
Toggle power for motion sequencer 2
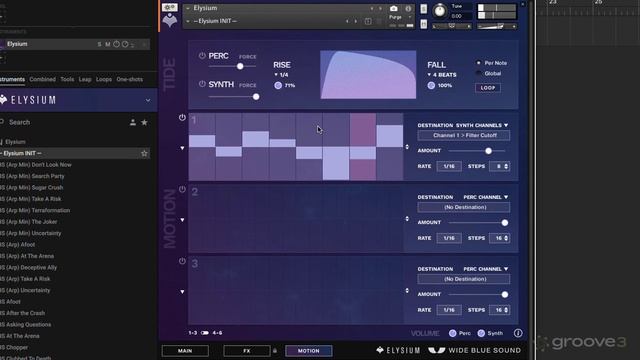click(182, 189)
